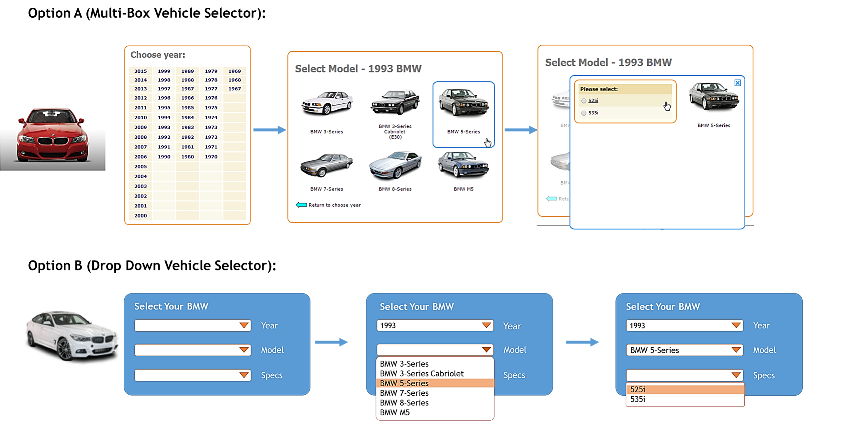Pick year 2010 in Choose year grid

tap(140, 117)
